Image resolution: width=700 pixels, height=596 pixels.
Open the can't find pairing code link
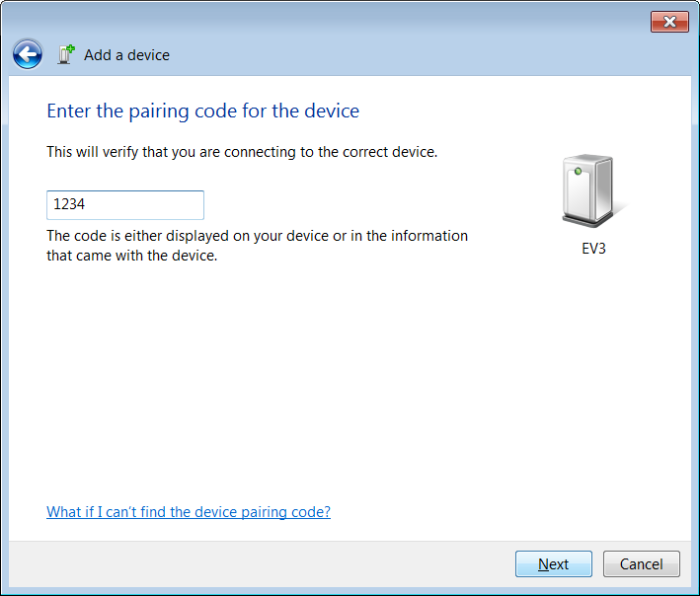(189, 512)
